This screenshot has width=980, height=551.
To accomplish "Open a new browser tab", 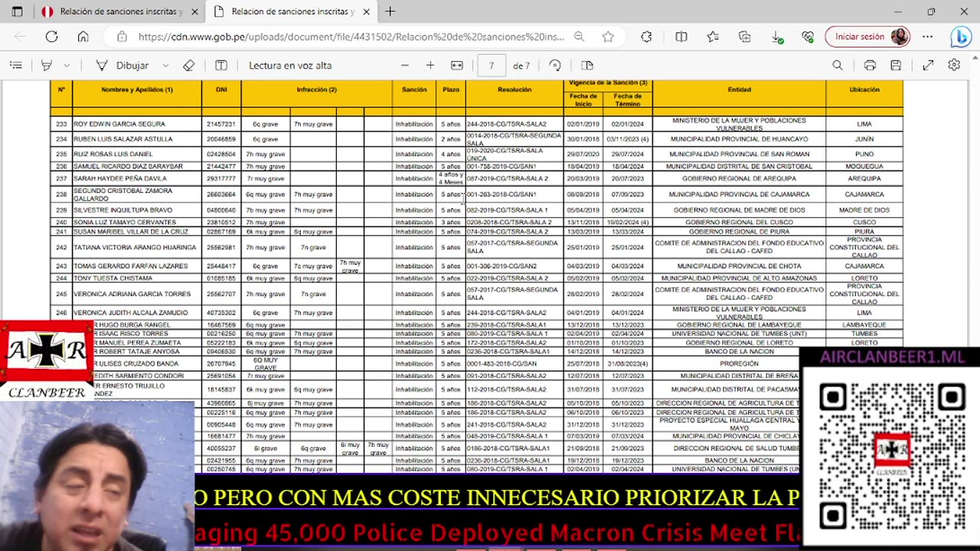I will point(390,11).
